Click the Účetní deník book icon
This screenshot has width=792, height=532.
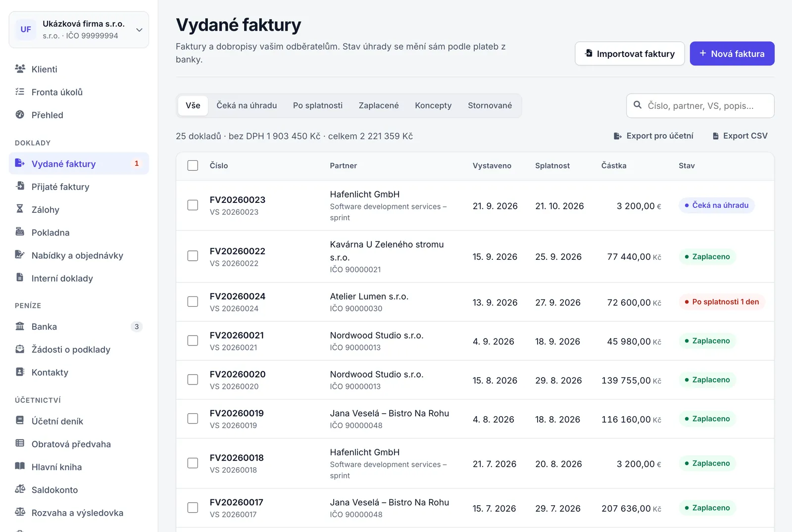coord(20,421)
